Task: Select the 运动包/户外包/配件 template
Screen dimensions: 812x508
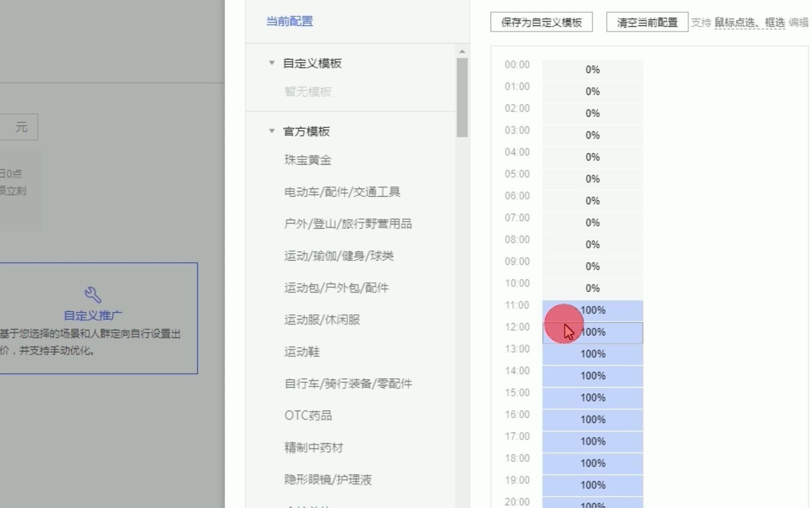Action: click(336, 288)
